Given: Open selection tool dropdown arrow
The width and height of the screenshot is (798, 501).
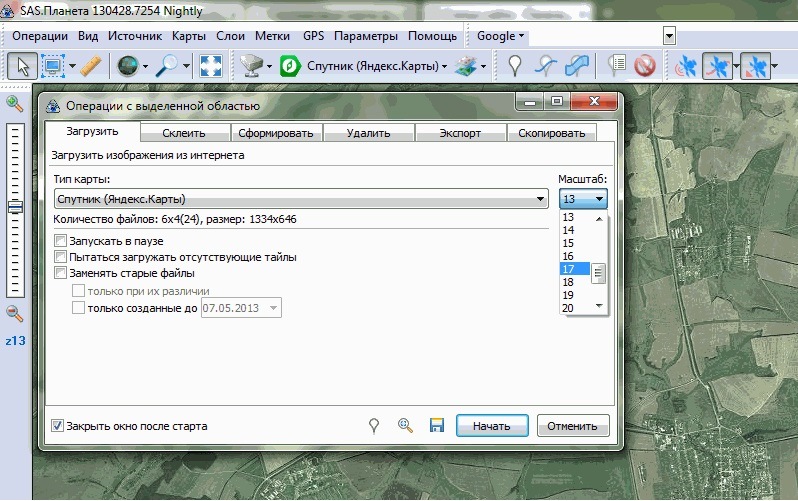Looking at the screenshot, I should tap(72, 66).
